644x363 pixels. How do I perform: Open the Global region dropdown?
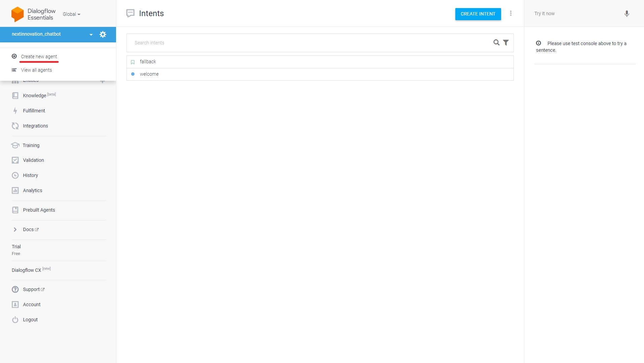point(72,14)
